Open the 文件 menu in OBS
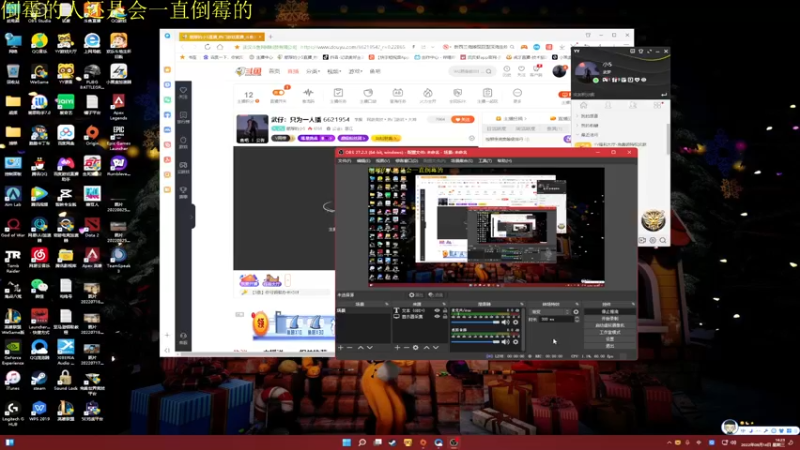Image resolution: width=800 pixels, height=450 pixels. [344, 161]
